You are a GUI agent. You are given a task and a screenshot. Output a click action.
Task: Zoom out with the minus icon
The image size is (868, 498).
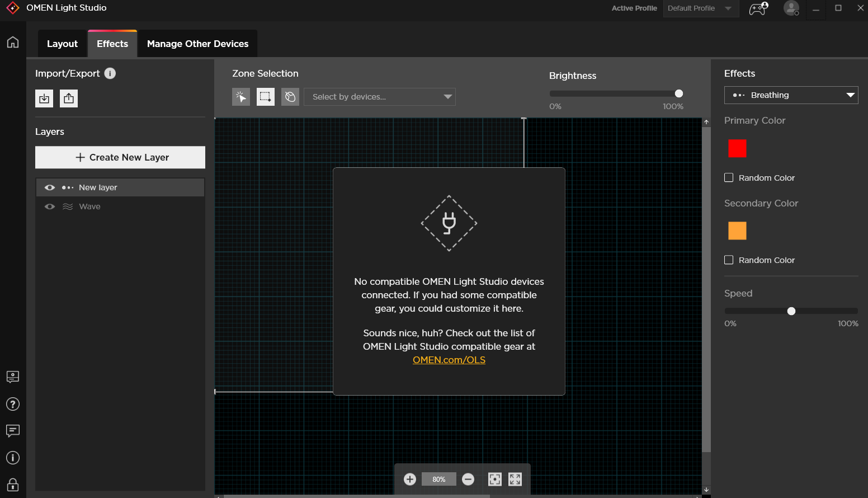click(468, 479)
